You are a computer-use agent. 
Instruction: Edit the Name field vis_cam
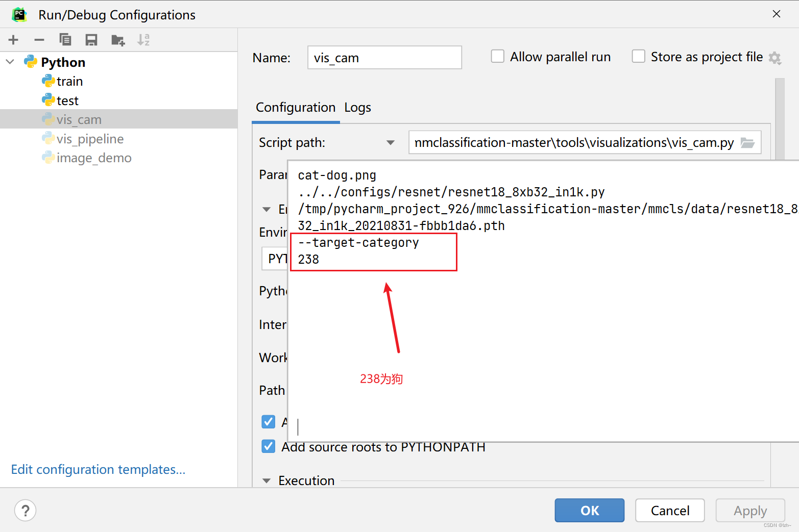coord(384,58)
